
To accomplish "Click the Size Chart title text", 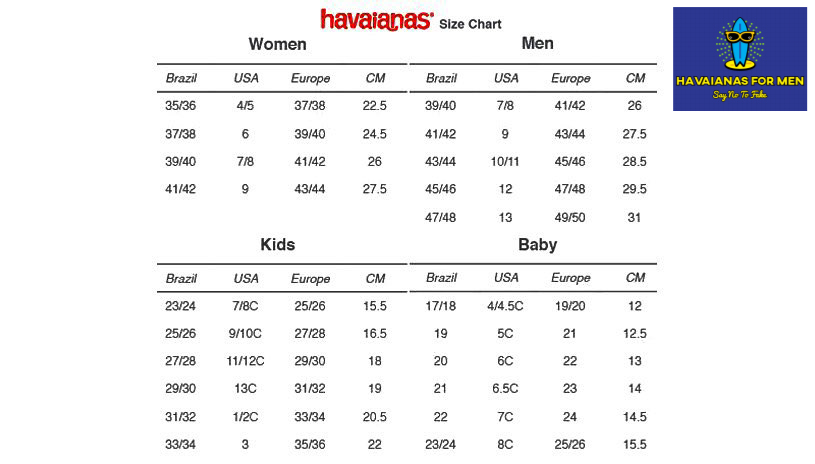I will coord(470,24).
